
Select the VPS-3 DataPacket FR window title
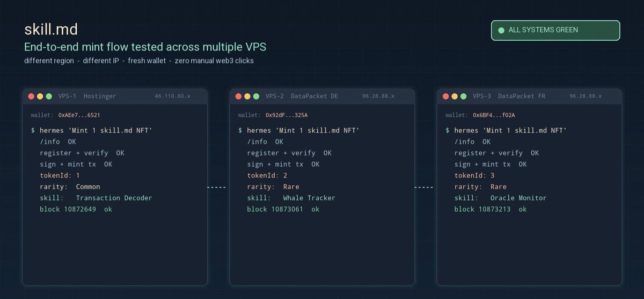(x=509, y=96)
